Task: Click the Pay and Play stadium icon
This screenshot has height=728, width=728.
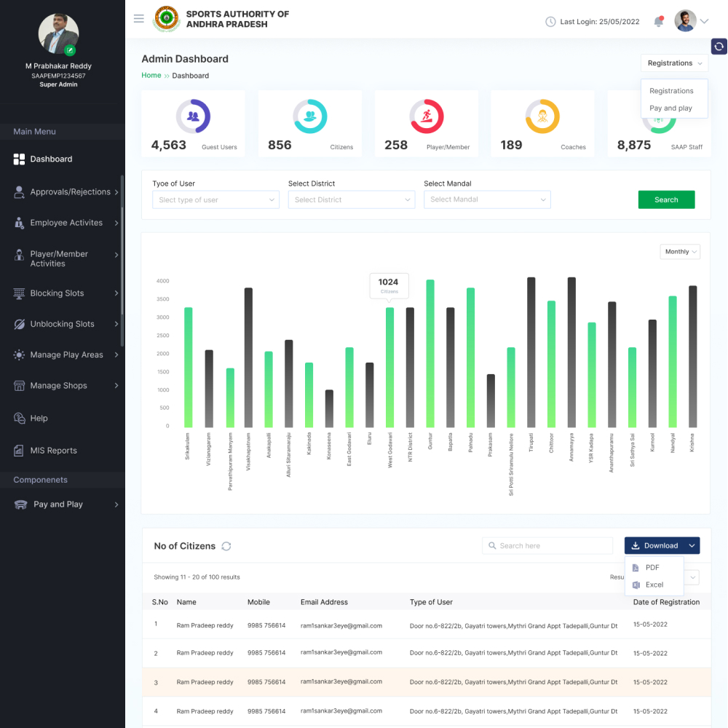Action: 21,505
